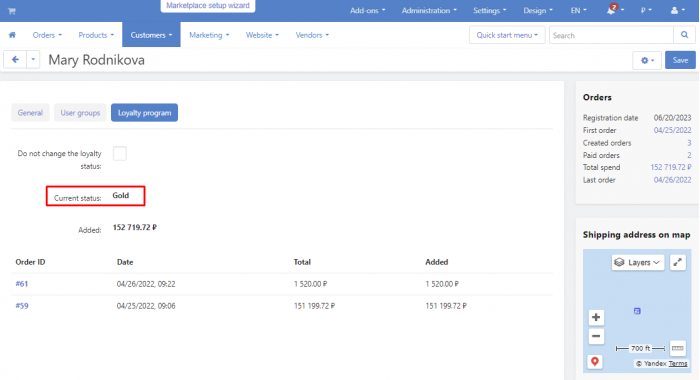Viewport: 700px width, 380px height.
Task: Open the EN language selector
Action: pos(578,10)
